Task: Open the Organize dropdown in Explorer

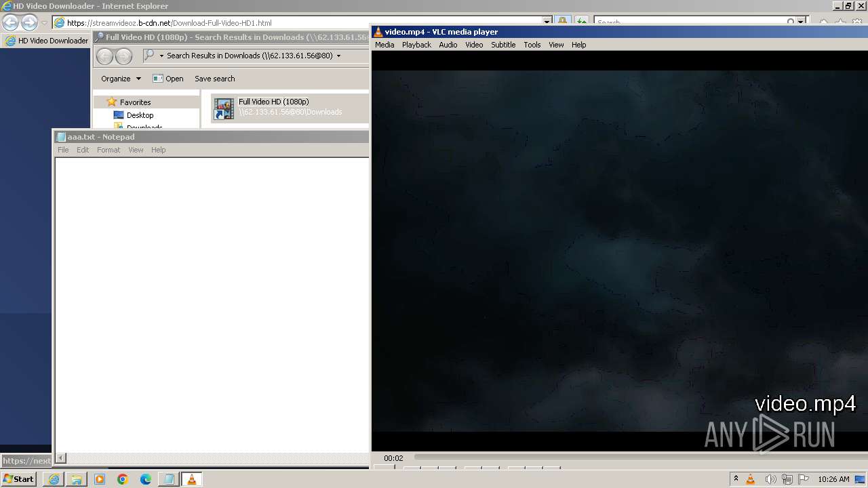Action: click(x=121, y=79)
